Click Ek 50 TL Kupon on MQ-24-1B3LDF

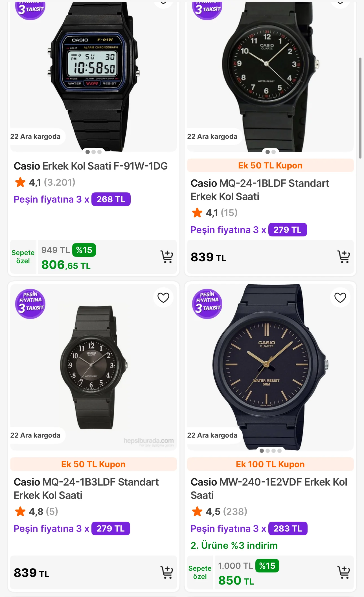pyautogui.click(x=93, y=464)
